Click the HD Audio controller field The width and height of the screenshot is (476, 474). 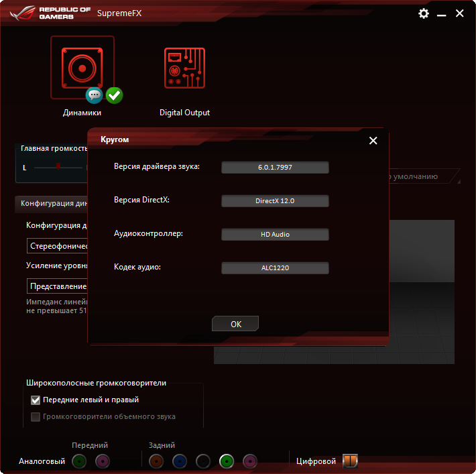click(275, 235)
